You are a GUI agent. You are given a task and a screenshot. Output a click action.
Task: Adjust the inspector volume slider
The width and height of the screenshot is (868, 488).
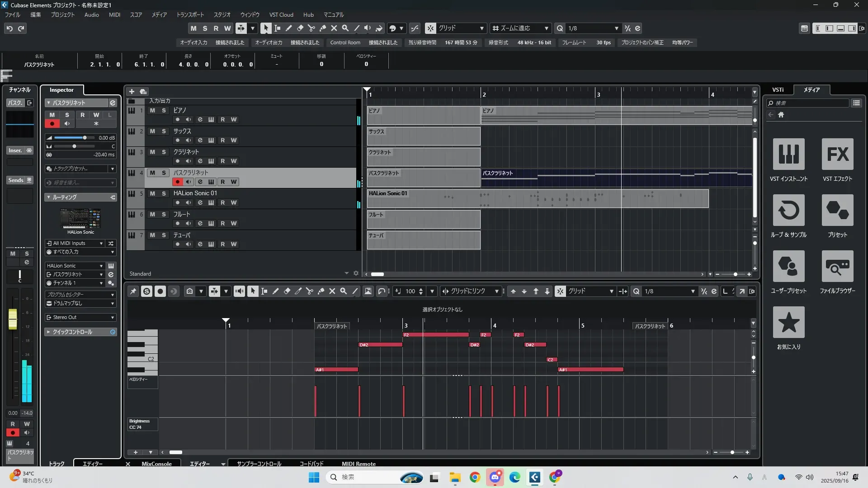click(x=84, y=138)
